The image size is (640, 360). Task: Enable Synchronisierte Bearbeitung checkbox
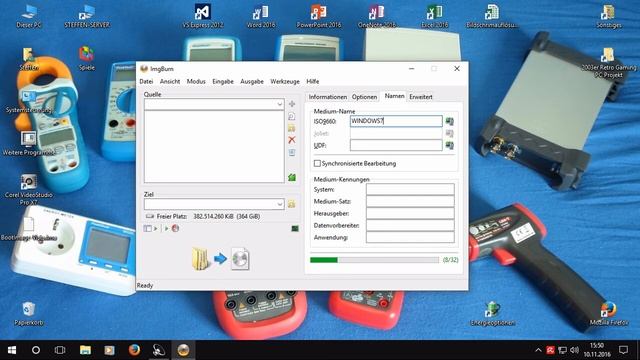317,163
